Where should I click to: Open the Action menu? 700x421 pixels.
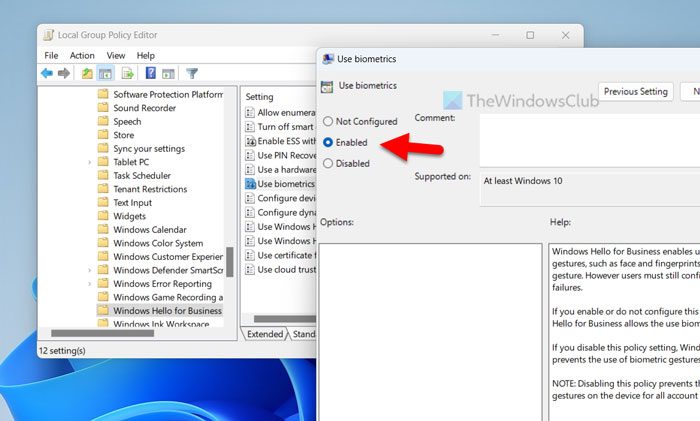click(82, 55)
